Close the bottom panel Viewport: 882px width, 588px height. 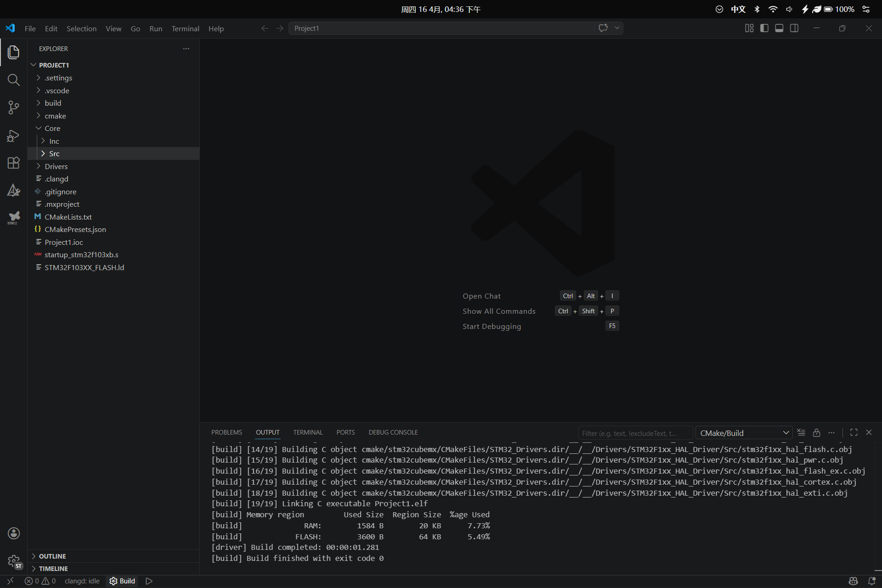(x=869, y=433)
